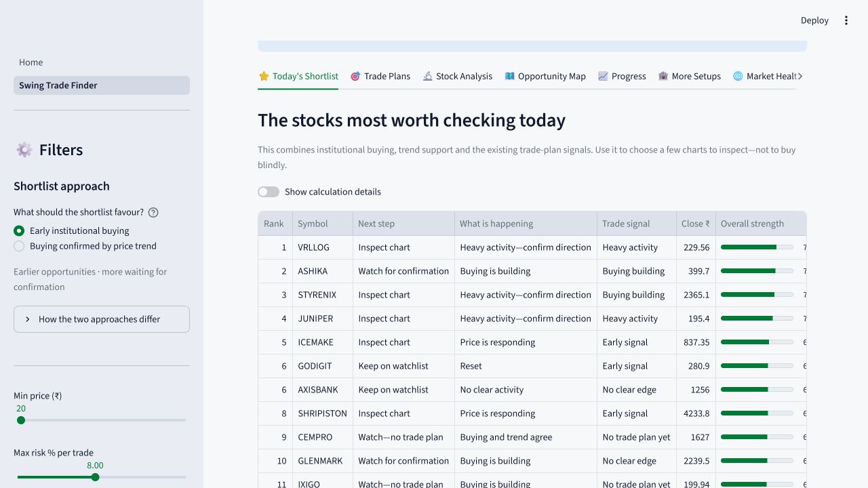Open Swing Trade Finder page in sidebar
Viewport: 868px width, 488px height.
pos(102,85)
